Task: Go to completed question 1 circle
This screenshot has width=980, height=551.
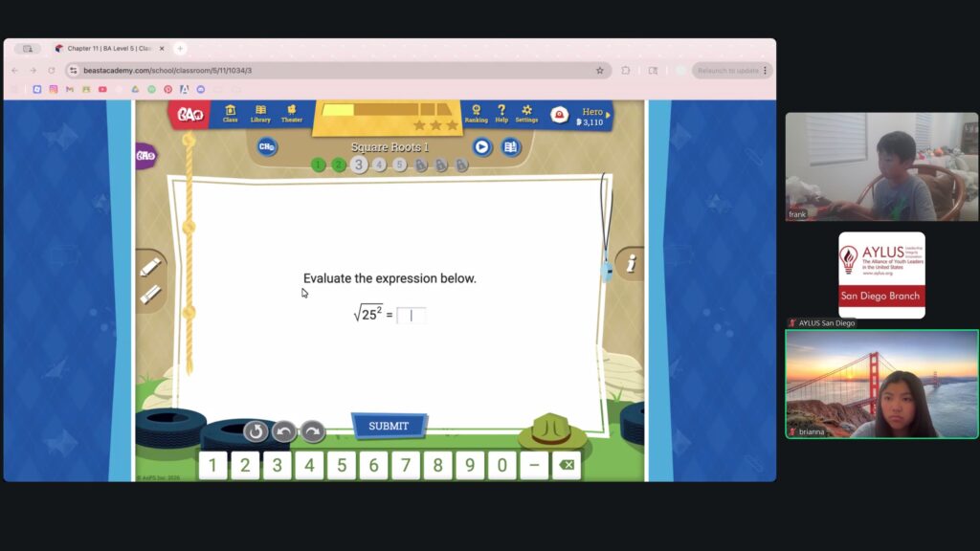Action: pyautogui.click(x=318, y=165)
